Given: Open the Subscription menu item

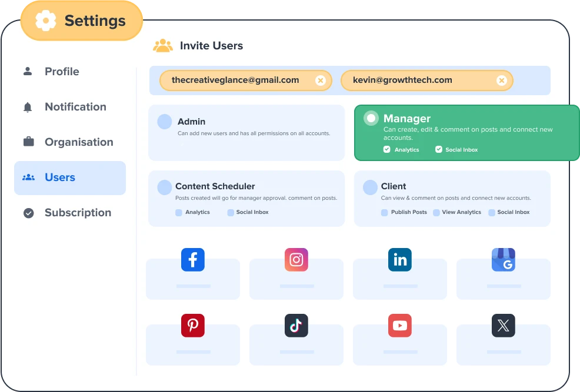Looking at the screenshot, I should point(78,213).
